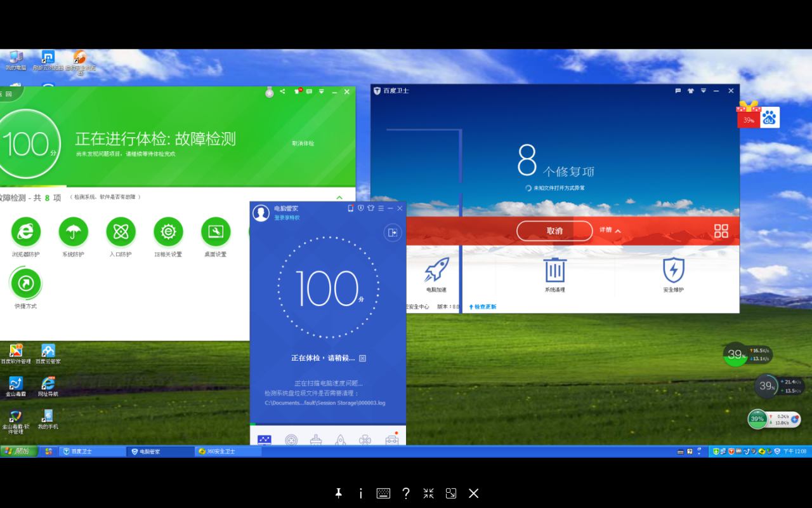Open the keyboard icon in bottom viewer toolbar
Image resolution: width=812 pixels, height=508 pixels.
[383, 493]
